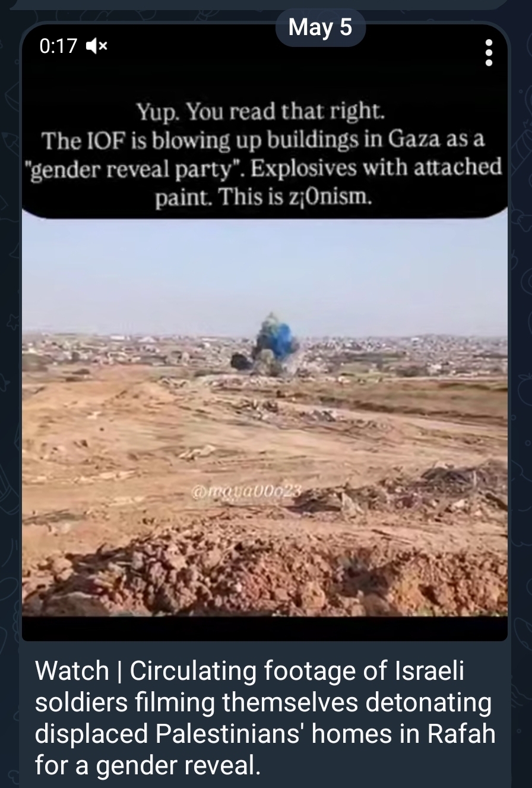This screenshot has height=788, width=532.
Task: Unmute the video via the speaker icon
Action: pyautogui.click(x=97, y=46)
